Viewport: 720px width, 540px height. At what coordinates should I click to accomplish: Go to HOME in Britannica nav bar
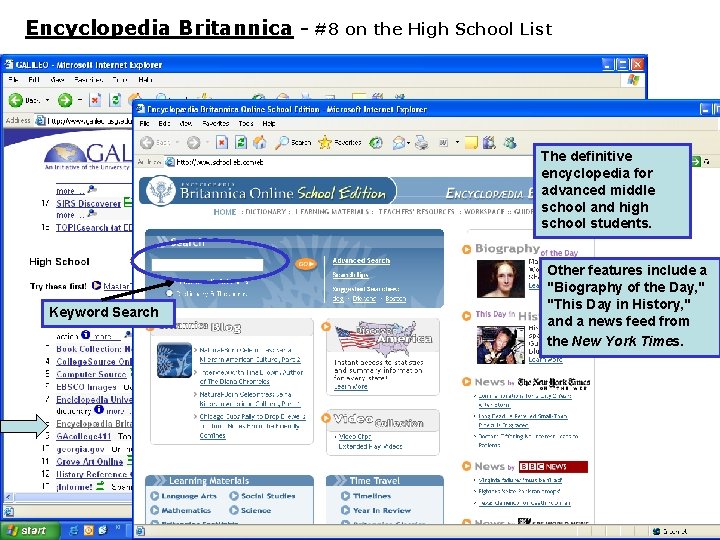(x=225, y=212)
